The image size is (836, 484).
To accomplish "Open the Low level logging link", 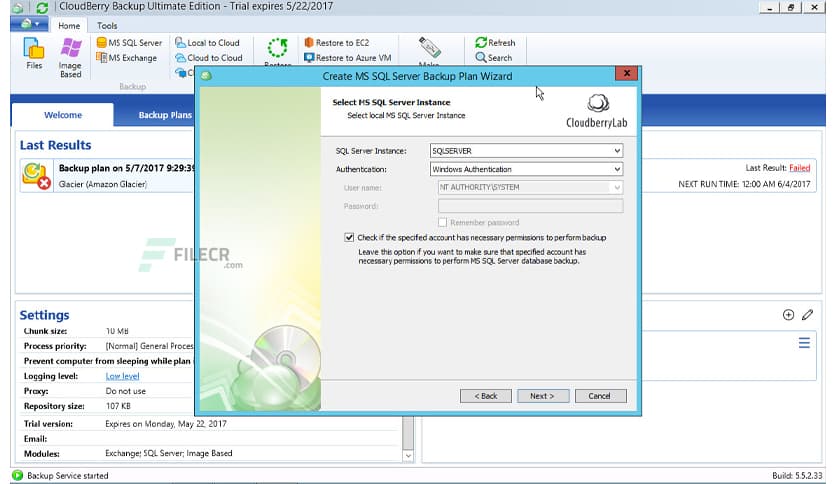I will point(122,376).
